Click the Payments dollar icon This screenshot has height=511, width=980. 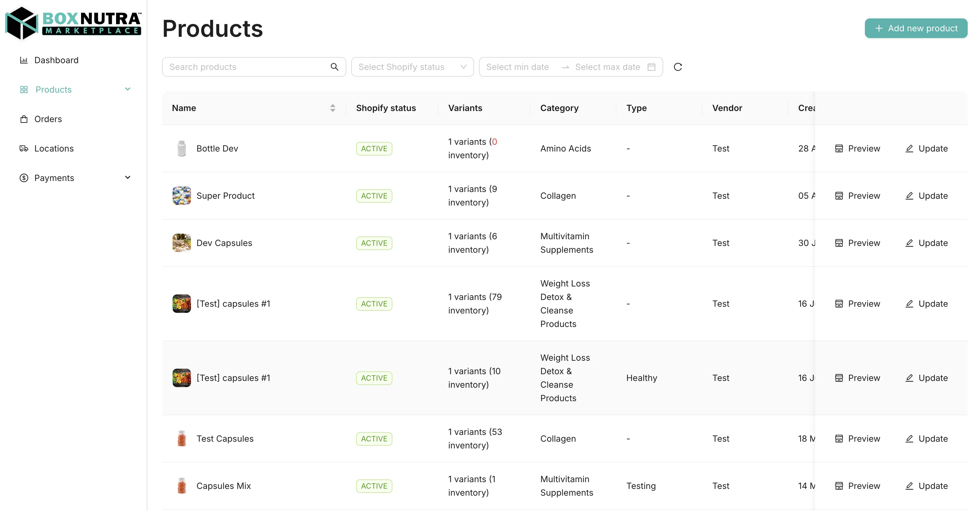(x=24, y=178)
